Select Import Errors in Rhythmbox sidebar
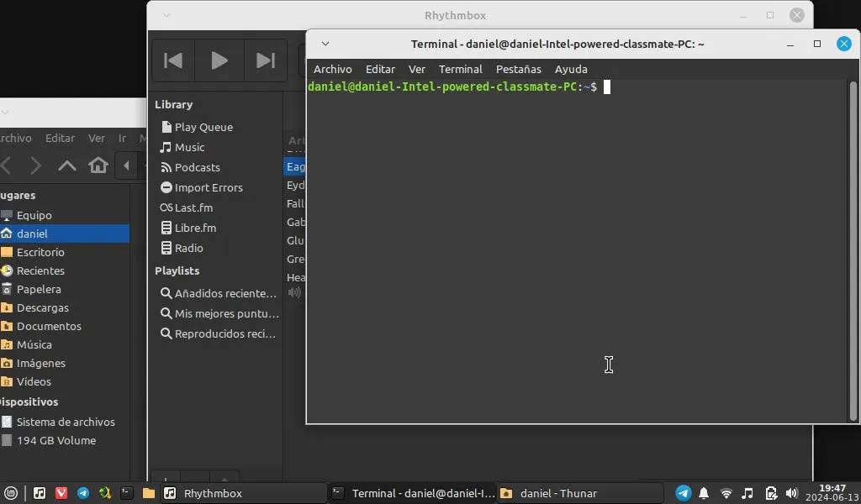Screen dimensions: 861x504 pos(209,187)
